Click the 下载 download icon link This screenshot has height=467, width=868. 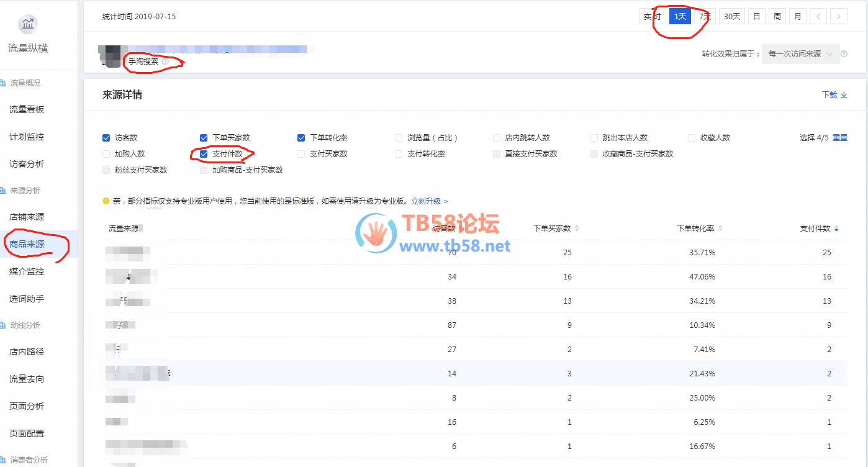(834, 95)
